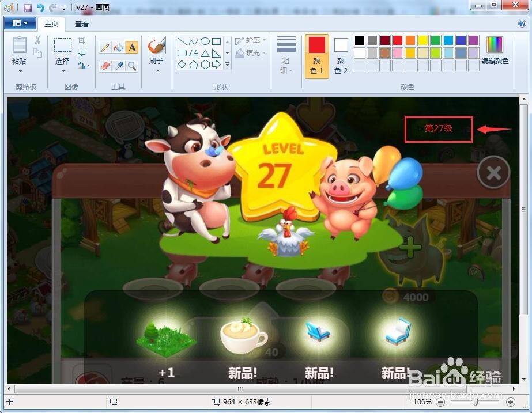
Task: Pick the Curve shape
Action: point(194,41)
